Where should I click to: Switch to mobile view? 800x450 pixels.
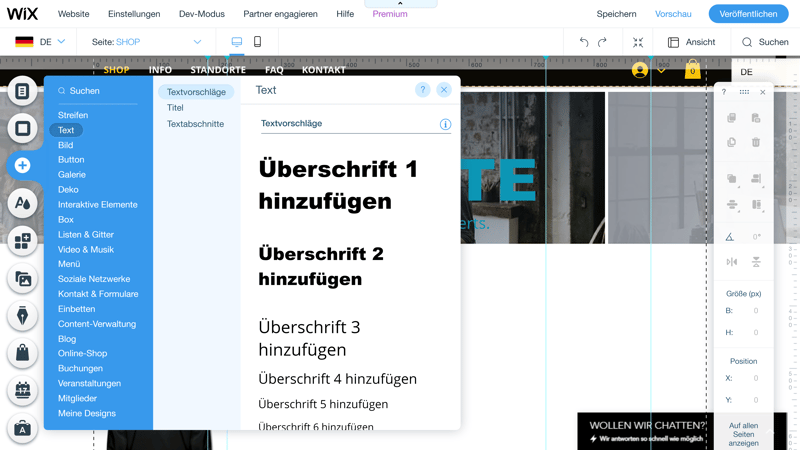(257, 42)
